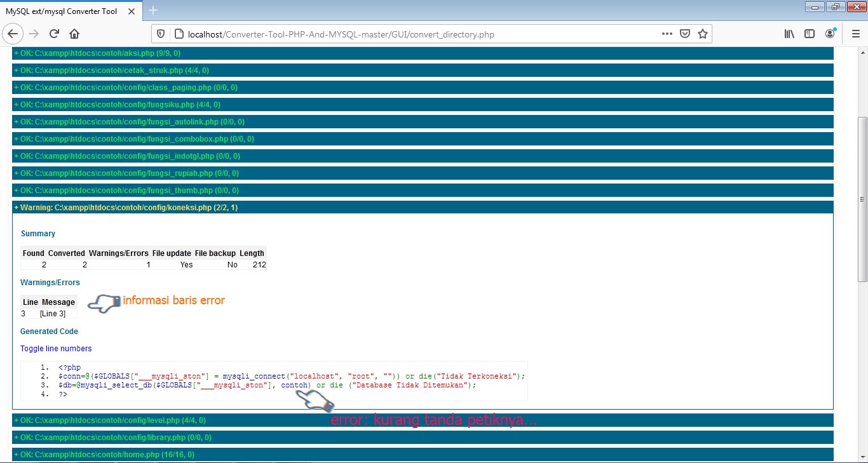Open a new browser tab
This screenshot has height=463, width=868.
click(151, 11)
